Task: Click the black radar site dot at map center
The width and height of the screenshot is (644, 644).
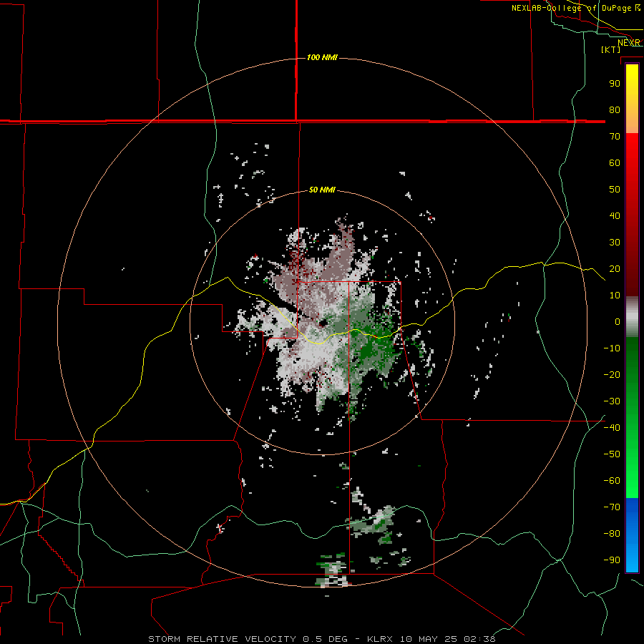Action: (323, 323)
